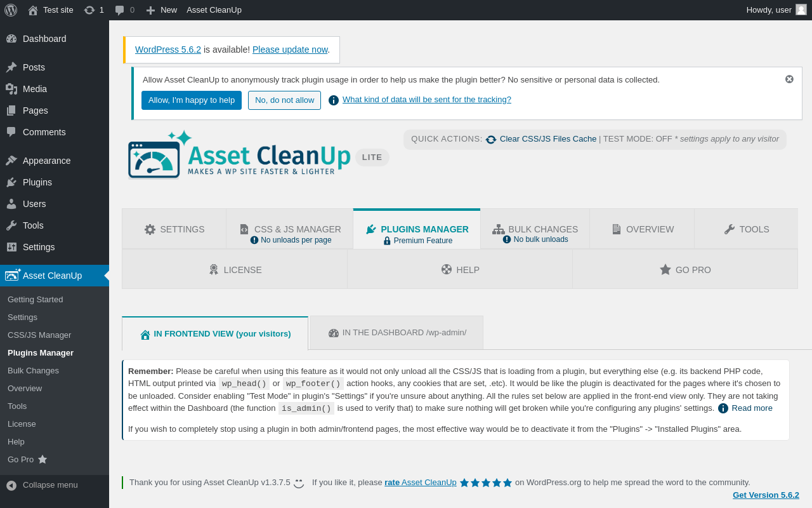Click the Plugins plug icon in sidebar
812x508 pixels.
(x=11, y=182)
